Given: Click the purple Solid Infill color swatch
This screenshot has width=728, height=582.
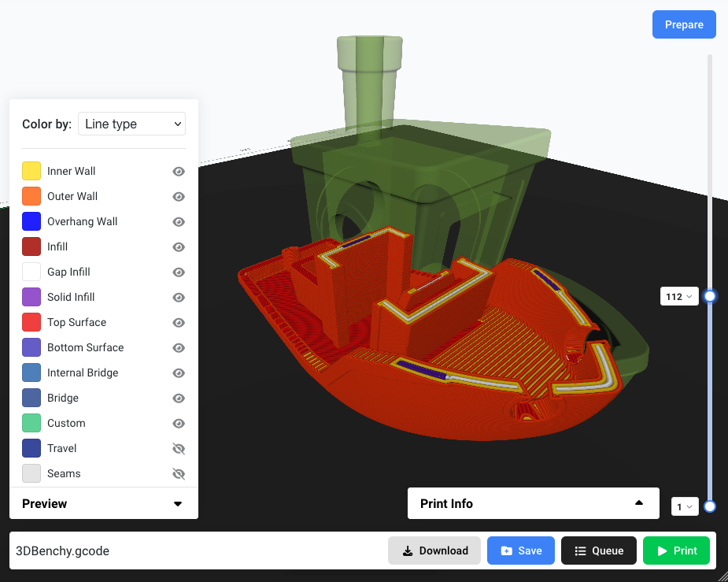Looking at the screenshot, I should coord(31,297).
